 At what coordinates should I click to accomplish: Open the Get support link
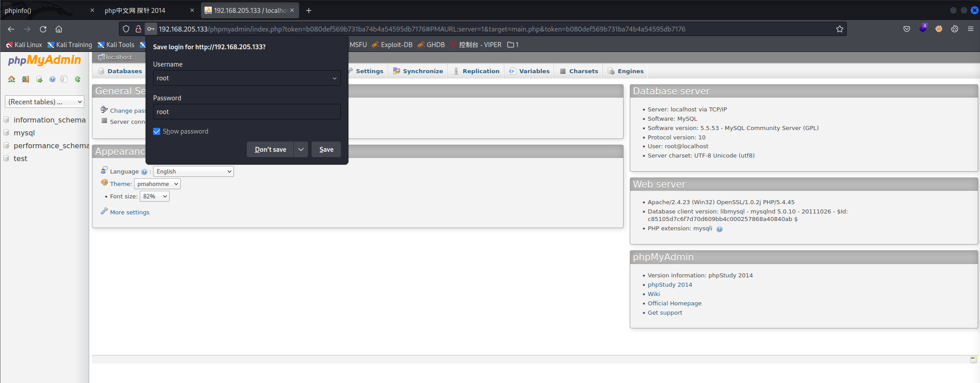pos(665,313)
